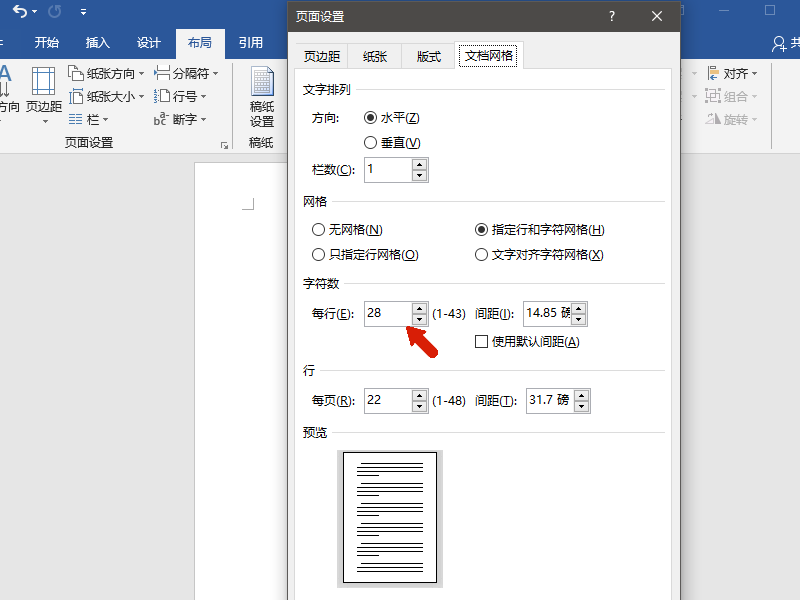The image size is (800, 600).
Task: Select the 布局 ribbon tab
Action: point(199,43)
